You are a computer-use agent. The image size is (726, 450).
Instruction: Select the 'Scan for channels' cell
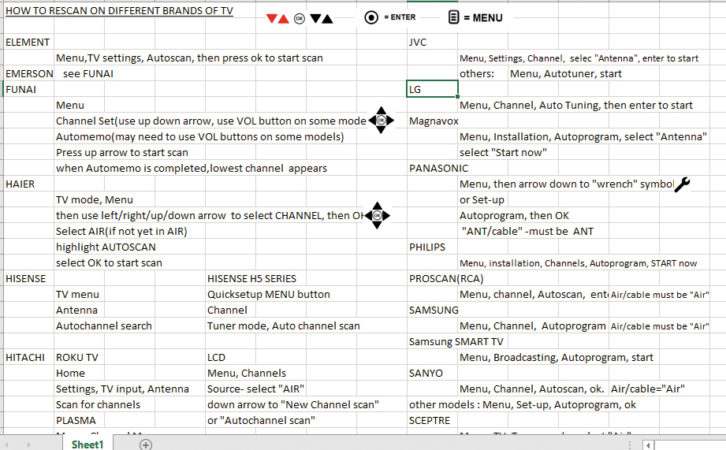coord(98,405)
